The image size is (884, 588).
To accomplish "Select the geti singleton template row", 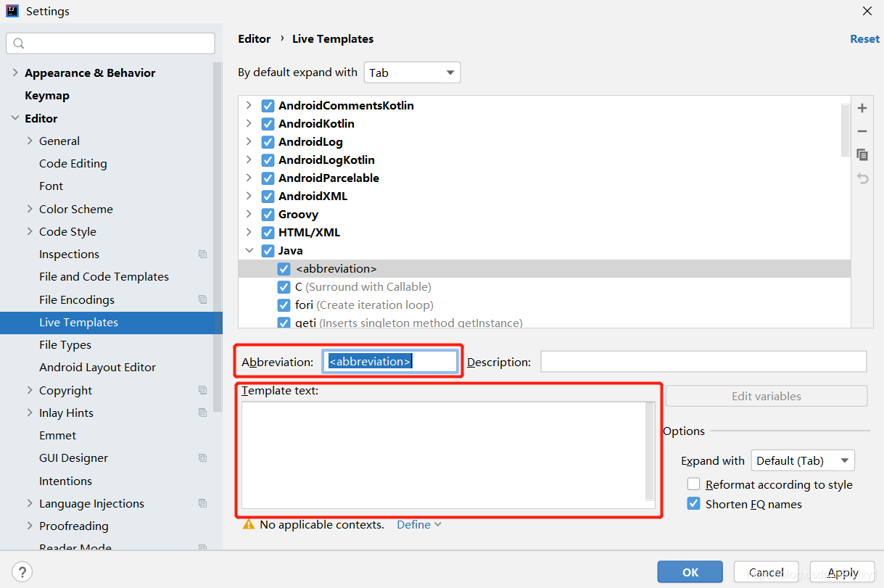I will click(x=544, y=322).
